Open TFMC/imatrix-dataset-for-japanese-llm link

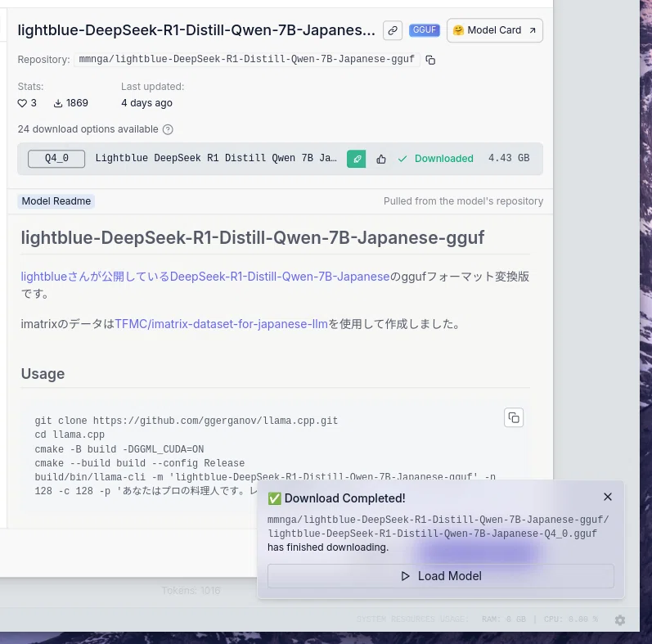221,324
